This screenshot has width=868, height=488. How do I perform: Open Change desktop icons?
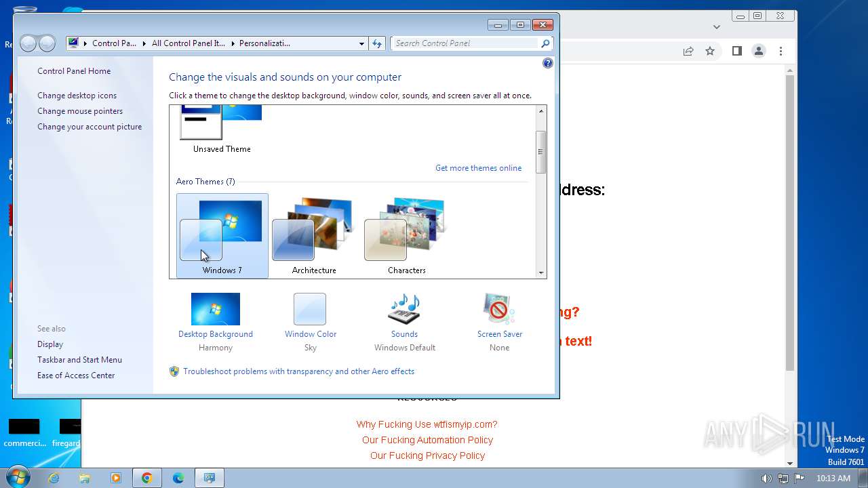[x=77, y=96]
